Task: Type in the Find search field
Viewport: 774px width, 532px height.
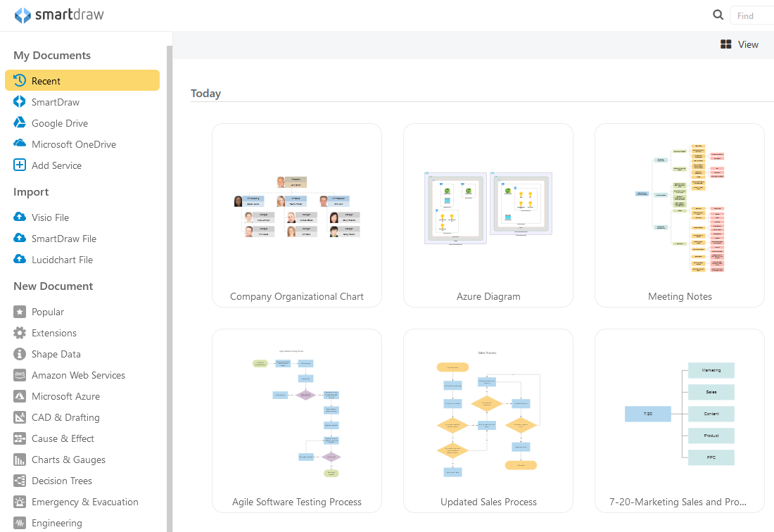Action: [751, 15]
